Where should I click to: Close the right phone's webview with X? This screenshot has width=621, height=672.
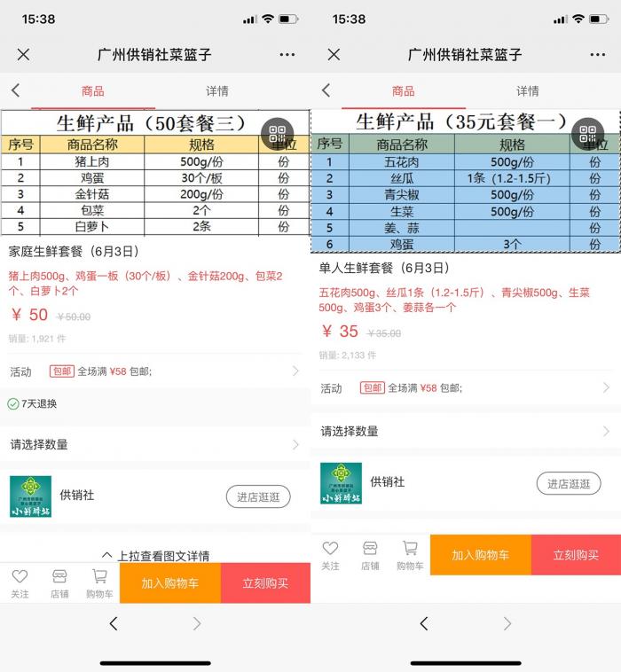click(x=334, y=54)
